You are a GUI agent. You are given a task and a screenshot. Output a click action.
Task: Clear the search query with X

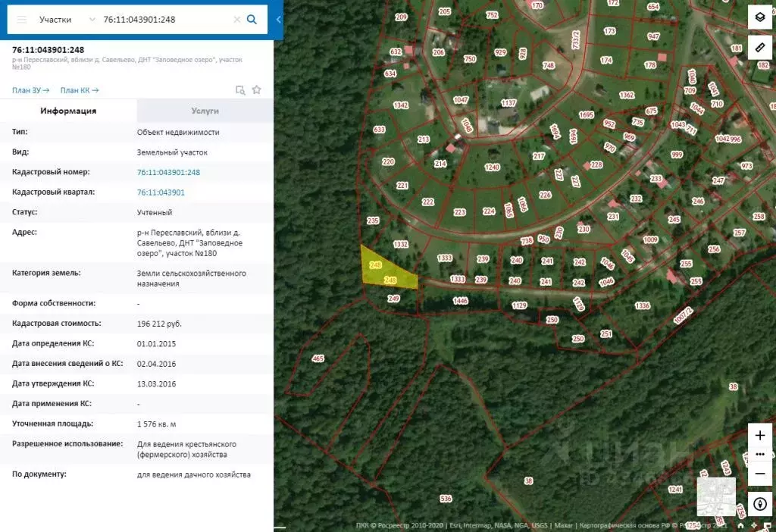point(236,19)
